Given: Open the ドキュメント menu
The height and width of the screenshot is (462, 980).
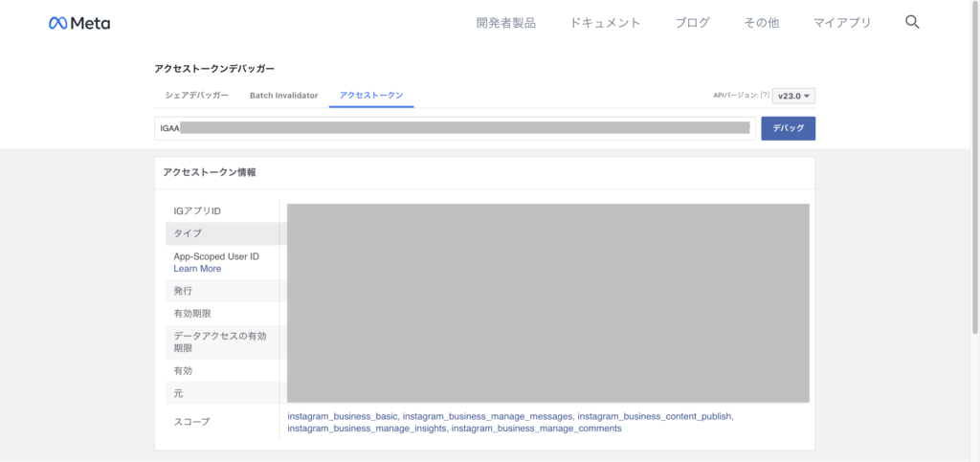Looking at the screenshot, I should tap(605, 23).
